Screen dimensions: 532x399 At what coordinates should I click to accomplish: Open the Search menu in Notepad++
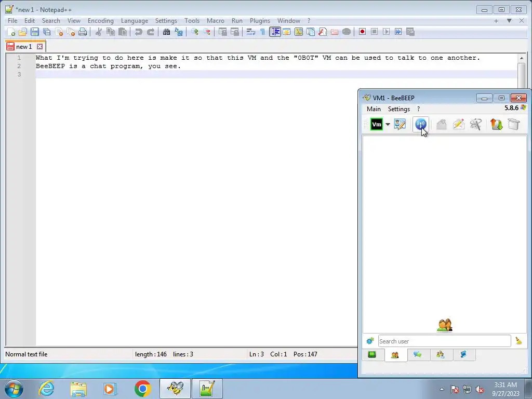(x=51, y=21)
